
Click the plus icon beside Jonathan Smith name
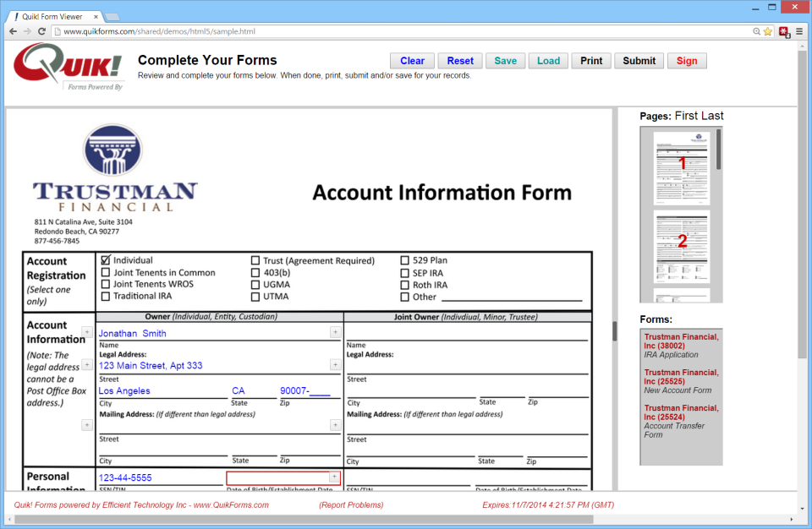(336, 332)
